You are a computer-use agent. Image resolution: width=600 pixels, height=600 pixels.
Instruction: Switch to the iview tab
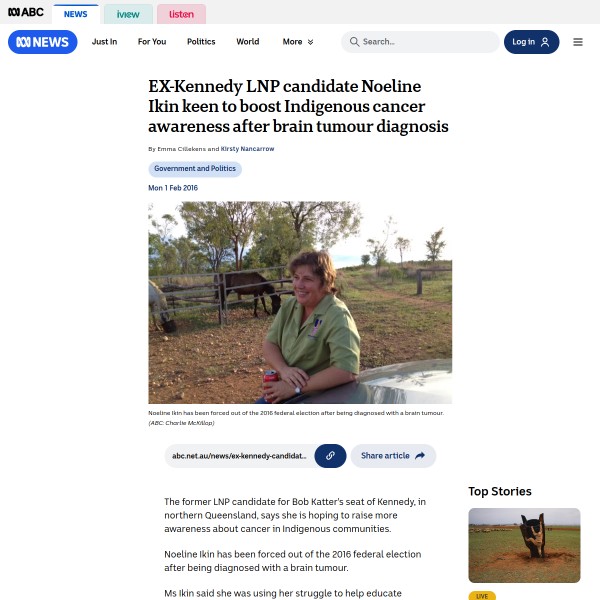(128, 14)
